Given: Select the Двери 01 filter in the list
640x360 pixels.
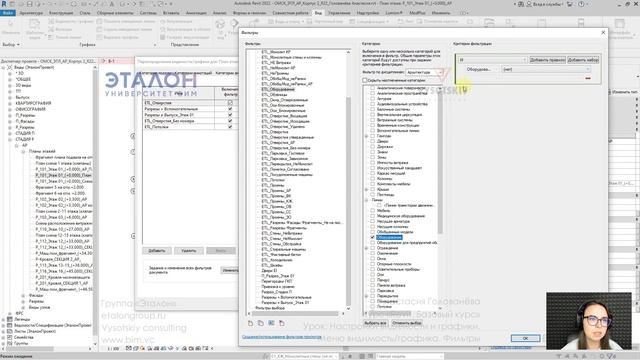Looking at the screenshot, I should [x=269, y=270].
